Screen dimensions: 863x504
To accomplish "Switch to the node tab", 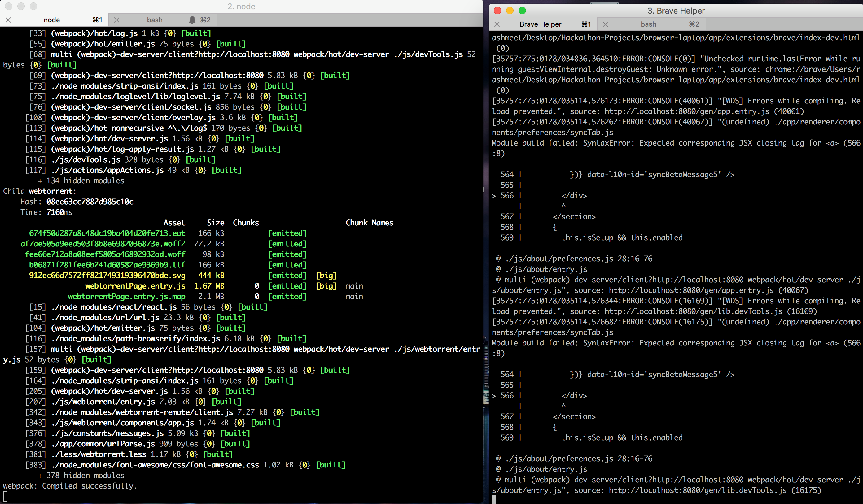I will 52,20.
